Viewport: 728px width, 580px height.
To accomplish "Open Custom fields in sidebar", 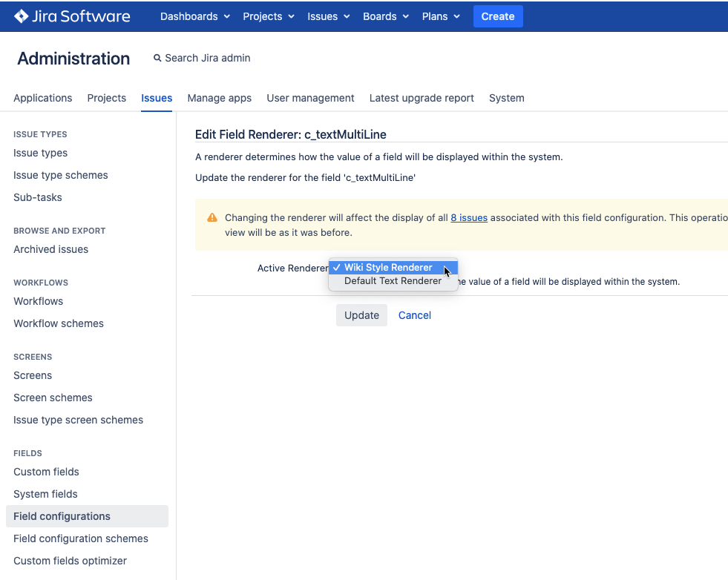I will point(46,472).
